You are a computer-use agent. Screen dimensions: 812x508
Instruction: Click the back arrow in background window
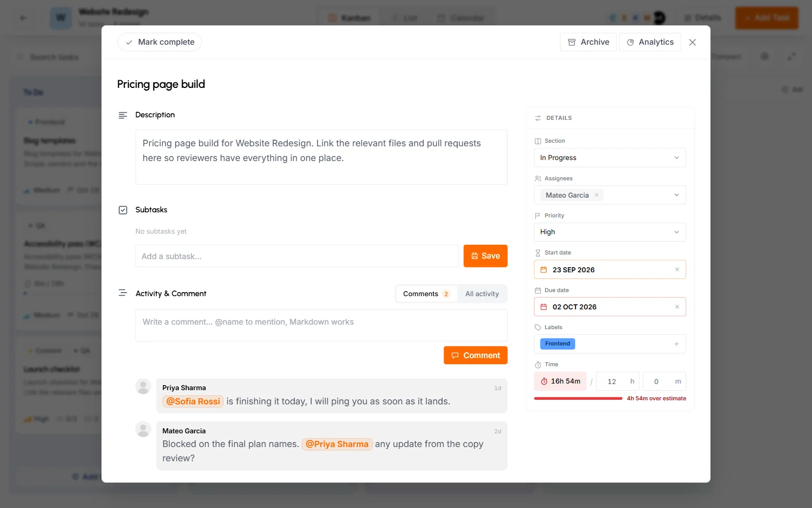pyautogui.click(x=23, y=18)
